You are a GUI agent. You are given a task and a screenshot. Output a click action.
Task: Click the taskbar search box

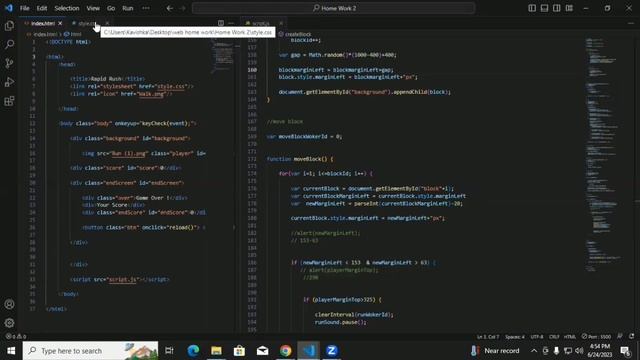click(90, 351)
